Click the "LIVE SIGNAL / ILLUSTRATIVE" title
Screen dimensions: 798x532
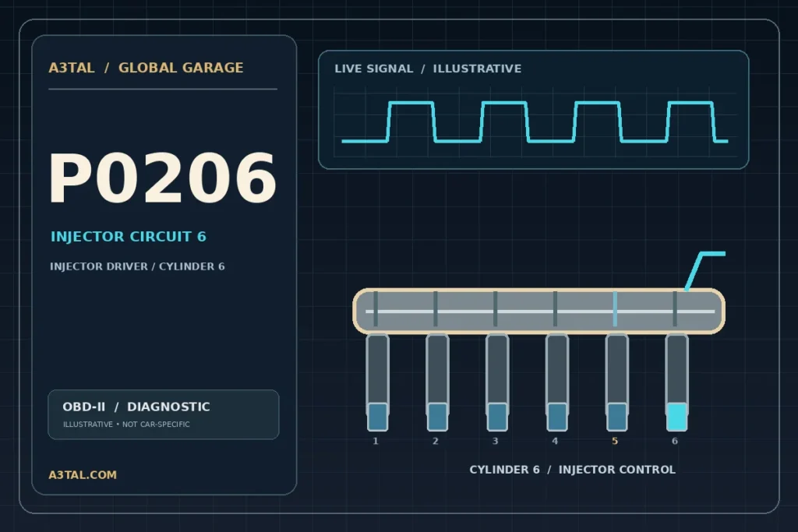point(428,69)
